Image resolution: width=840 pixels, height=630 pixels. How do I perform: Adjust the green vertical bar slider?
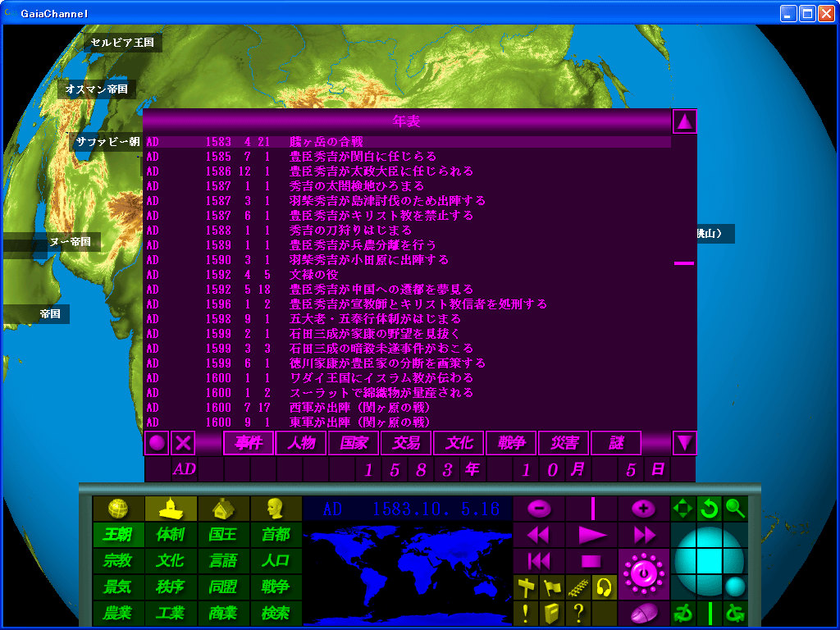click(710, 614)
